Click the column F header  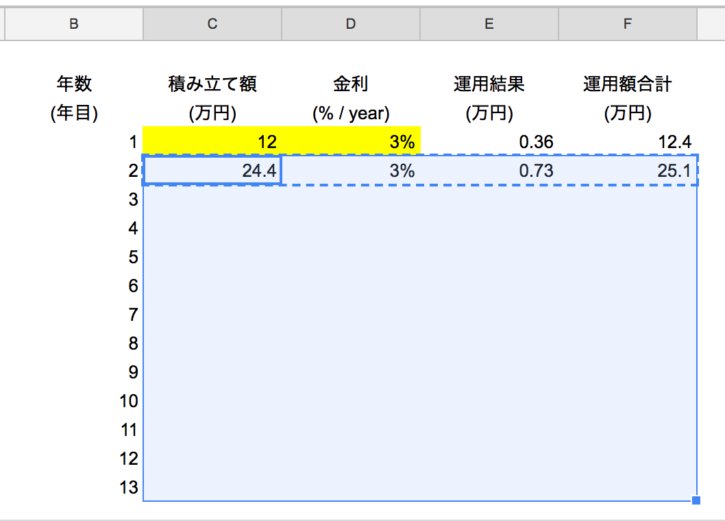[627, 24]
